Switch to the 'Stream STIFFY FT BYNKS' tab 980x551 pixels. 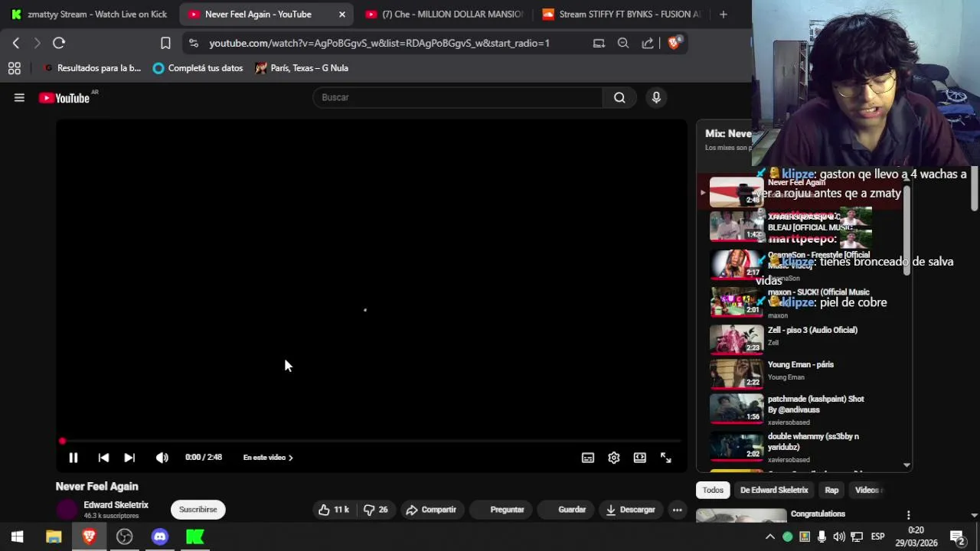622,14
